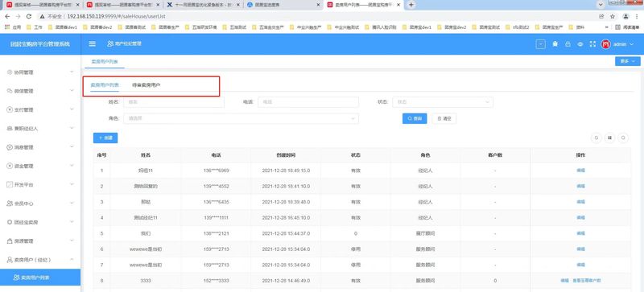The image size is (644, 292).
Task: Open a new browser tab with the plus icon
Action: click(x=411, y=5)
